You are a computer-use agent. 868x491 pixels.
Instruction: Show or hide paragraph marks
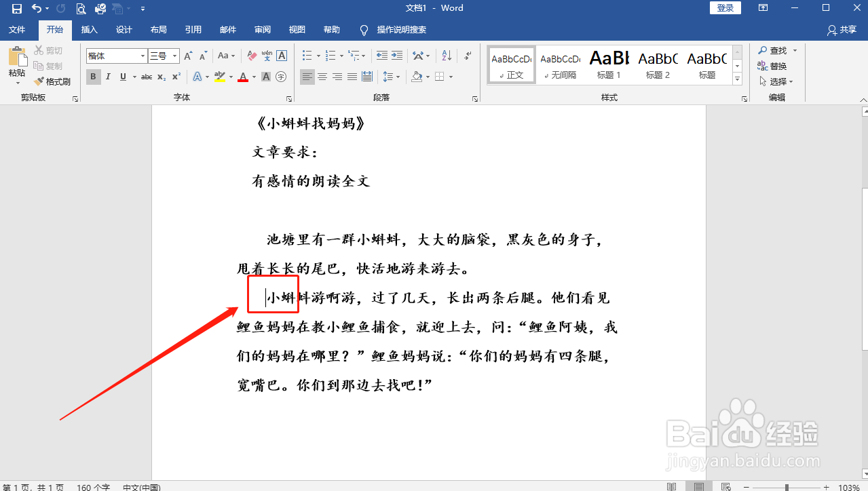[468, 56]
